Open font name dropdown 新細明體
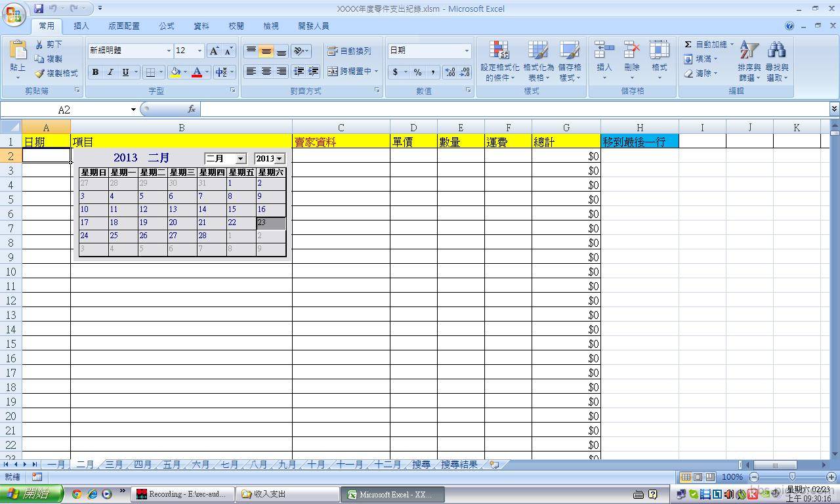Viewport: 840px width, 504px height. [x=169, y=51]
